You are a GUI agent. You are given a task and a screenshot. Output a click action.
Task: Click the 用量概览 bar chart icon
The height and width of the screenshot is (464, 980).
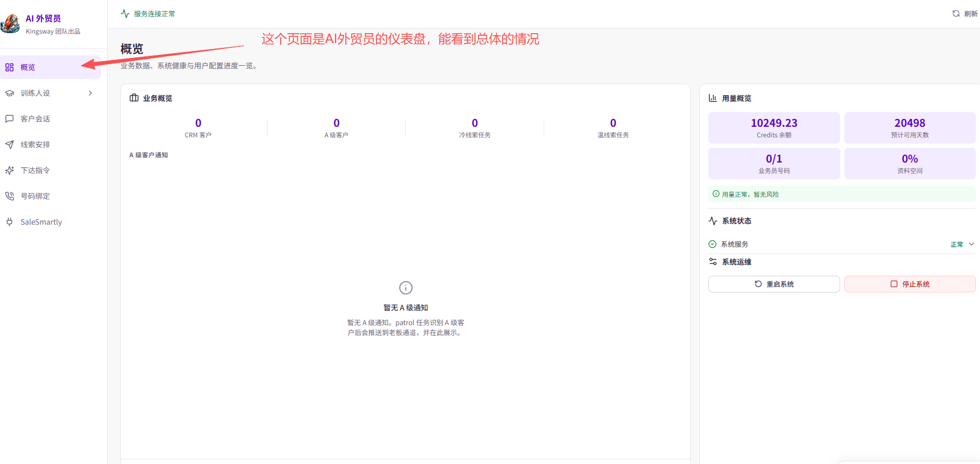pyautogui.click(x=713, y=98)
